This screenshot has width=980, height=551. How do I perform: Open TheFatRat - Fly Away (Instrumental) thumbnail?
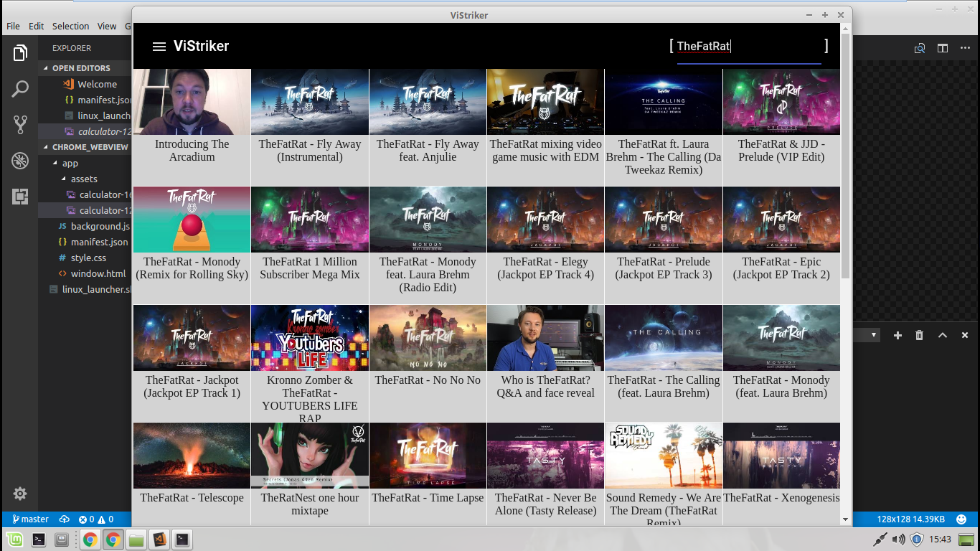[x=310, y=102]
